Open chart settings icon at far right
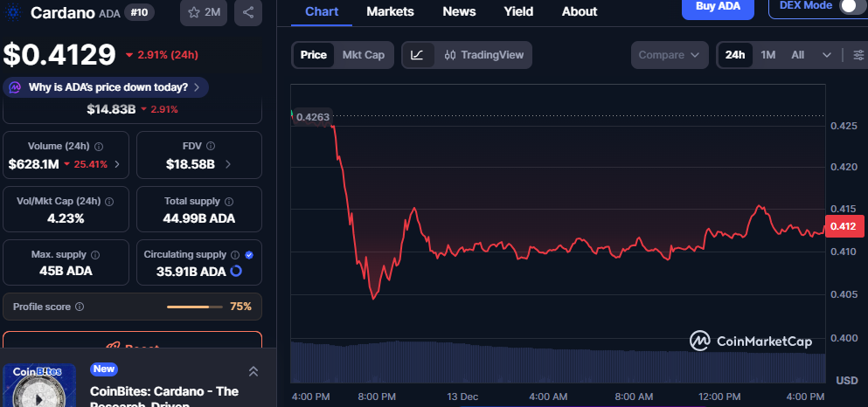 pos(858,55)
